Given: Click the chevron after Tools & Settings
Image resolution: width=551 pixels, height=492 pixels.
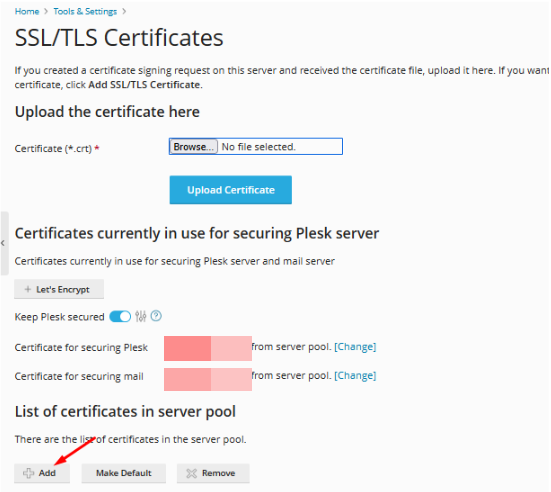Looking at the screenshot, I should point(124,12).
